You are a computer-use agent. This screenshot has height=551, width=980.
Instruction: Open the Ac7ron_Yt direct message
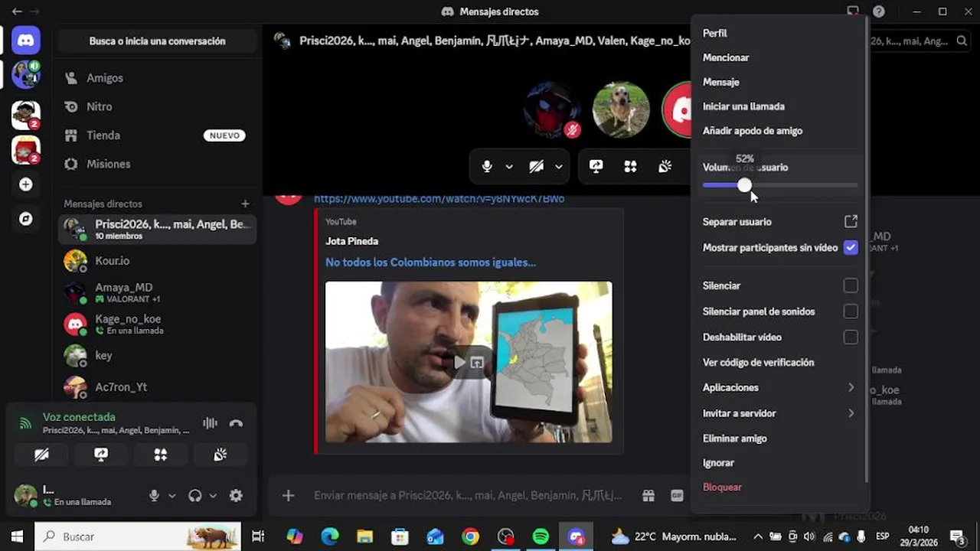pos(157,387)
